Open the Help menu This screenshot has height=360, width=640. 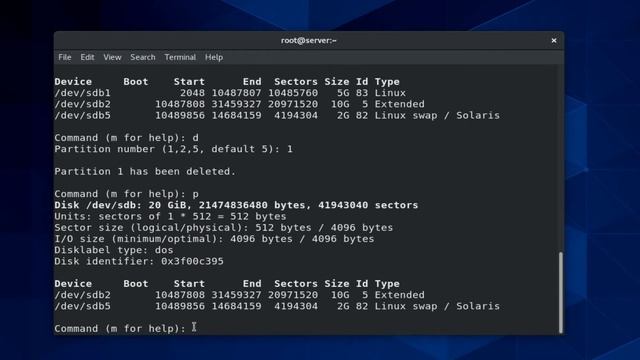(x=213, y=57)
